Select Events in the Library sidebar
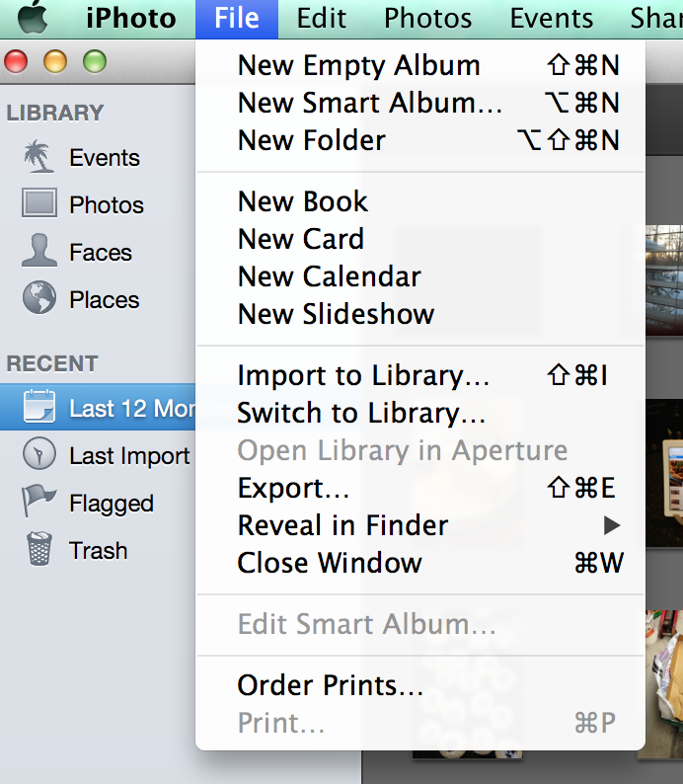Screen dimensions: 683x784 [x=105, y=158]
